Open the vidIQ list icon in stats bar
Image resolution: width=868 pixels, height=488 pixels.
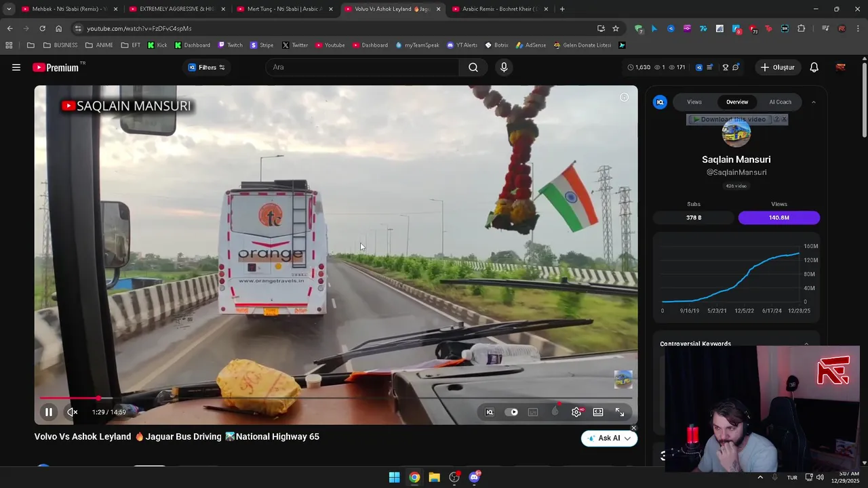coord(710,67)
